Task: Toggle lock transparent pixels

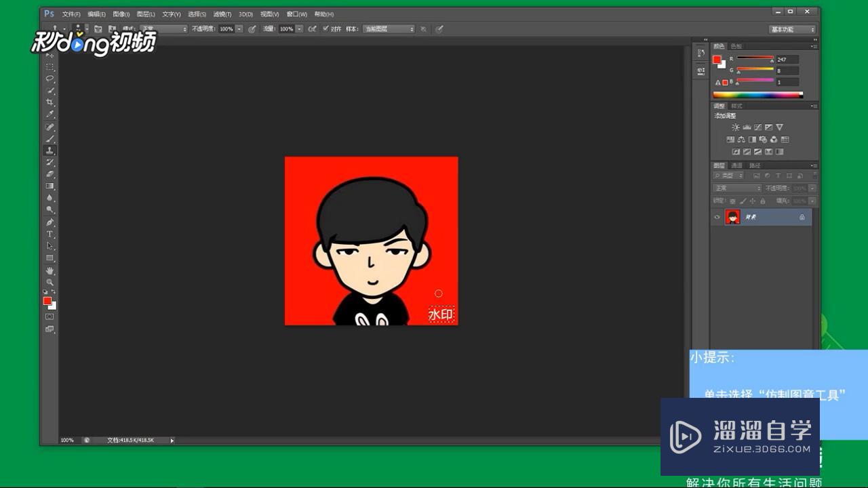Action: (x=732, y=201)
